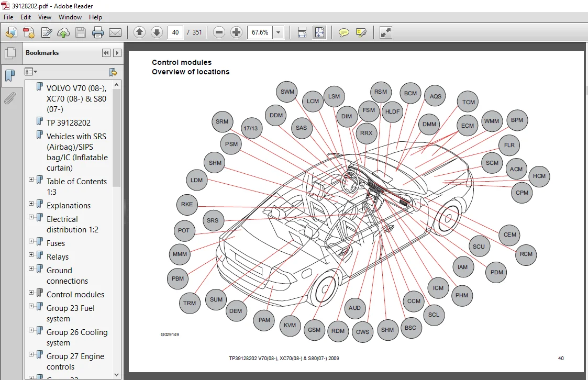588x380 pixels.
Task: Collapse bookmarks panel with double-arrow button
Action: coord(106,53)
